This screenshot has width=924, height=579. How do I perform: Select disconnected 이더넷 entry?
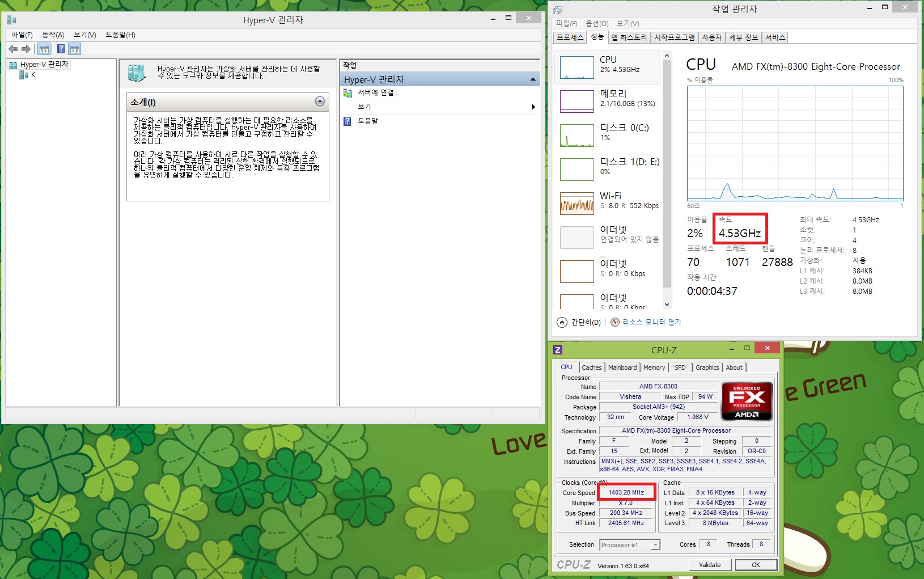point(608,238)
